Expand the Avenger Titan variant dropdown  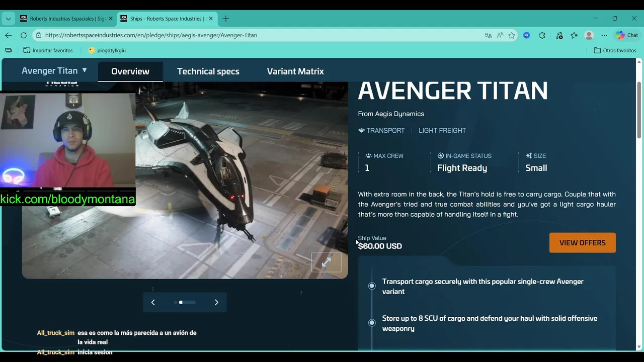pyautogui.click(x=54, y=71)
